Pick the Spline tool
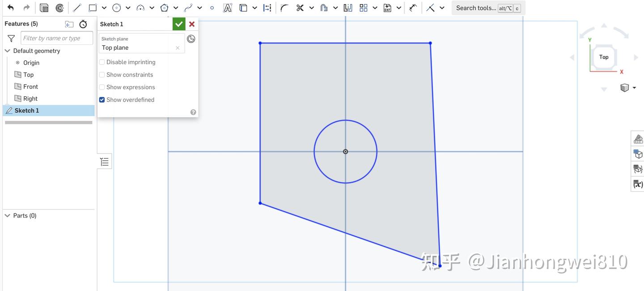Image resolution: width=644 pixels, height=291 pixels. click(x=187, y=7)
